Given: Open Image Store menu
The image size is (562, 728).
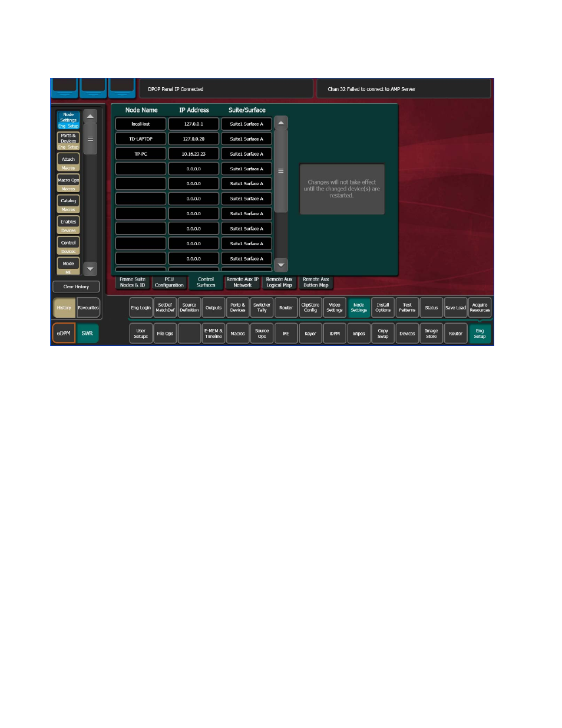Looking at the screenshot, I should 431,333.
